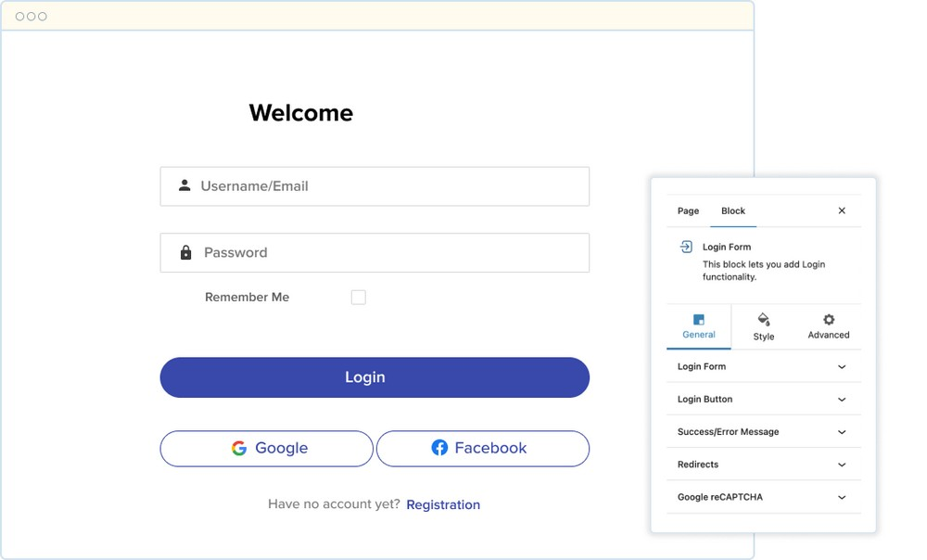Image resolution: width=927 pixels, height=560 pixels.
Task: Expand Success/Error Message section chevron
Action: 842,432
